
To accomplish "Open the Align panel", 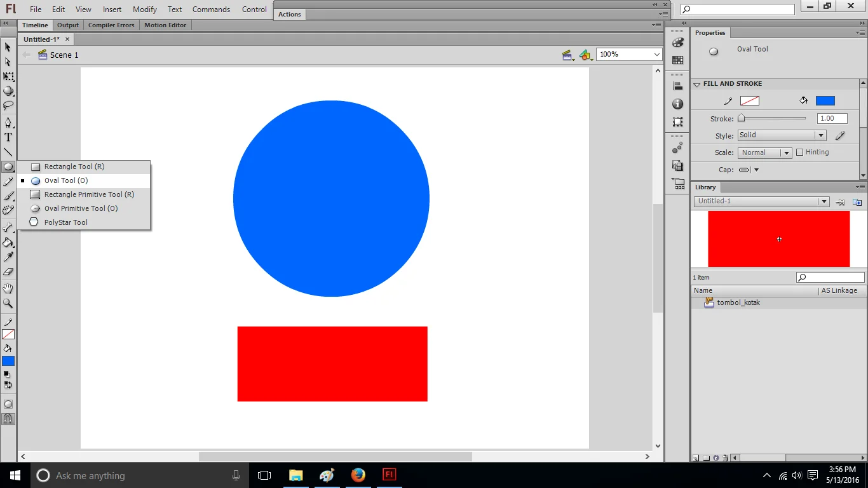I will (677, 86).
